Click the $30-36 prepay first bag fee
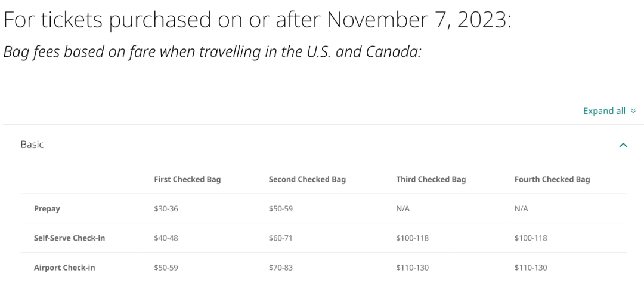This screenshot has height=295, width=644. 166,208
